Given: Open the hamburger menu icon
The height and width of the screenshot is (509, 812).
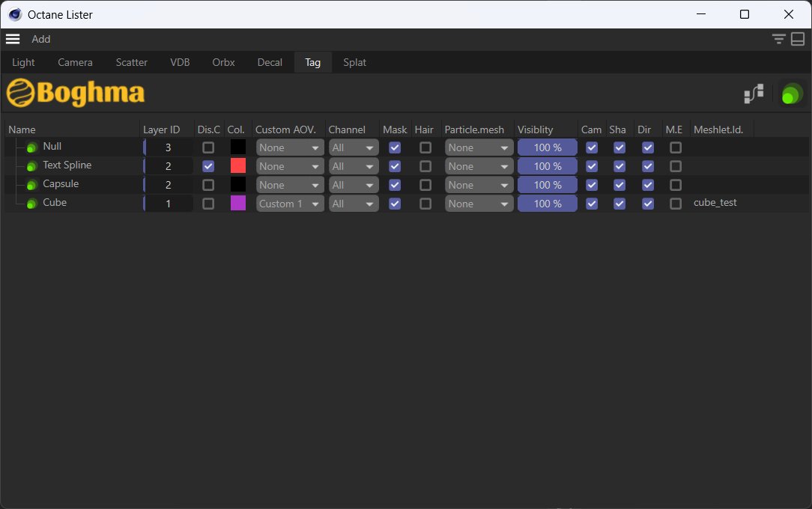Looking at the screenshot, I should pos(13,39).
